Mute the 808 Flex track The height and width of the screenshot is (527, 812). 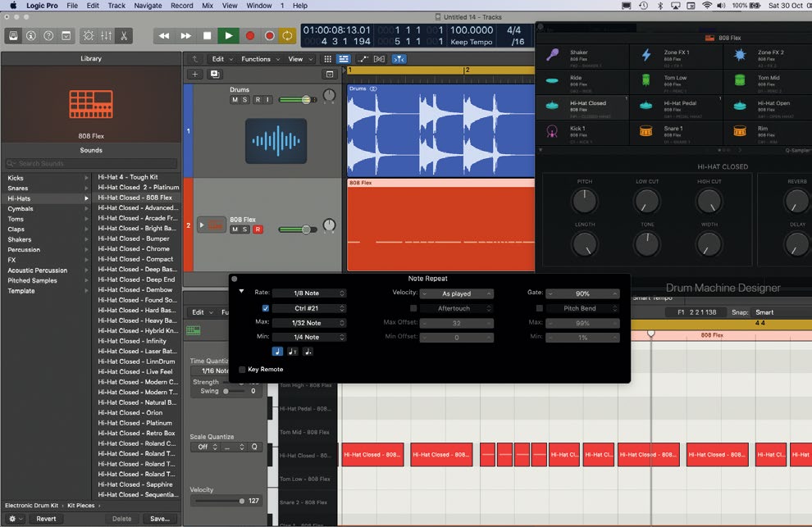[235, 229]
